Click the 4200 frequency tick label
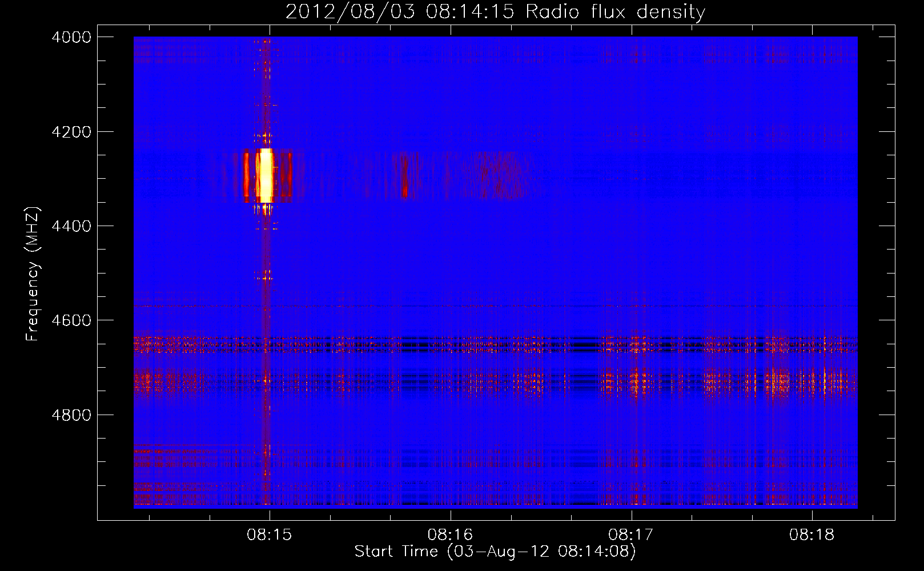 click(71, 132)
